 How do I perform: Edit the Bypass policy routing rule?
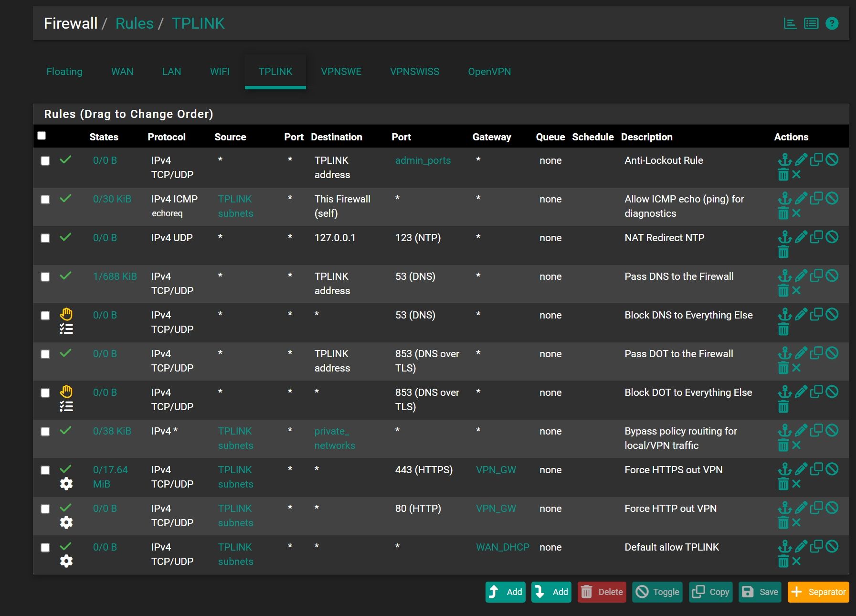point(801,430)
